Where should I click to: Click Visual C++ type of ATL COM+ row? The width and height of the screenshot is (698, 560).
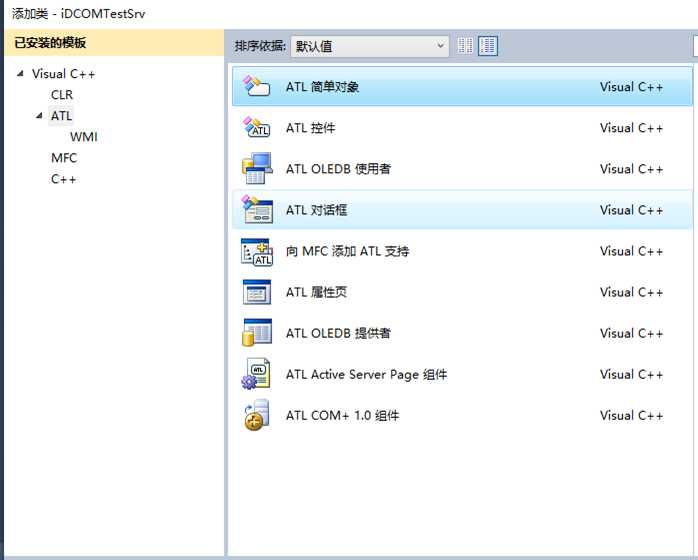tap(631, 415)
